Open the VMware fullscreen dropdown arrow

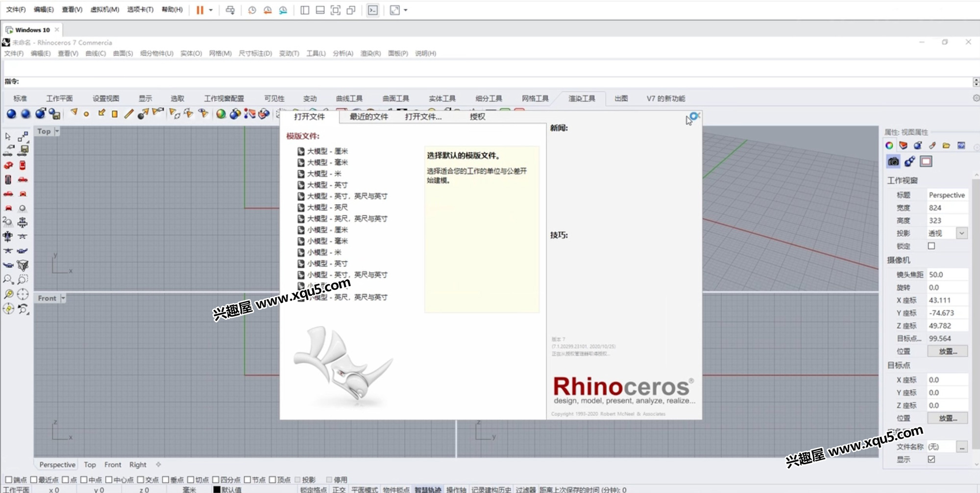pyautogui.click(x=405, y=10)
